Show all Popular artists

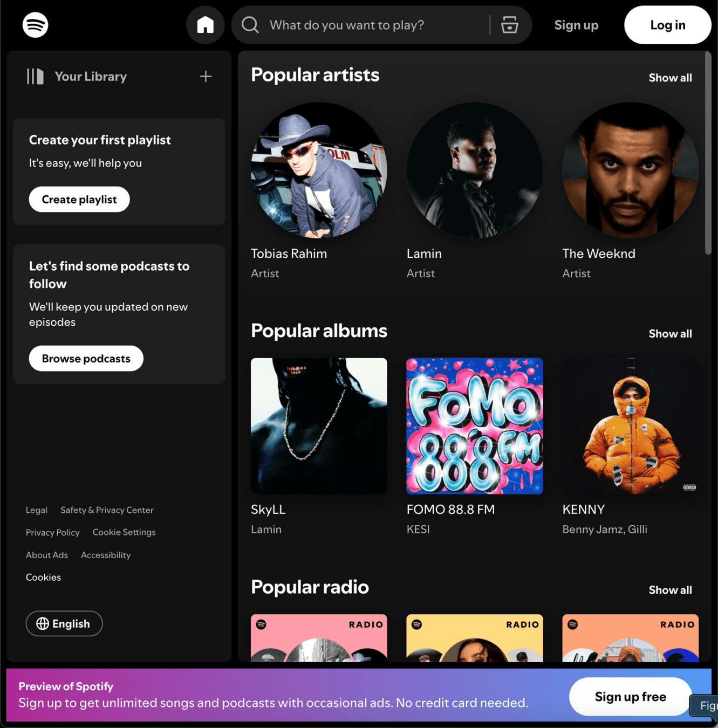pos(670,78)
